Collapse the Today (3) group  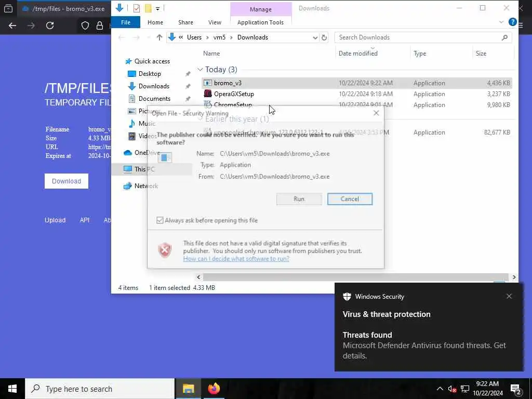pos(200,70)
